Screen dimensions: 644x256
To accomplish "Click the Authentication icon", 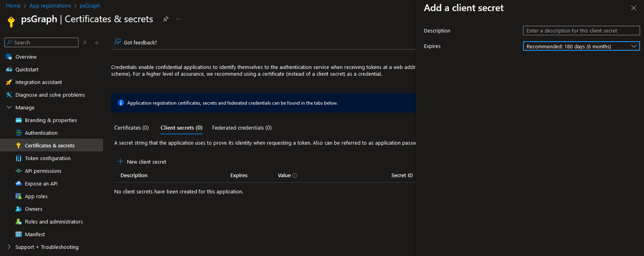I will pos(18,133).
